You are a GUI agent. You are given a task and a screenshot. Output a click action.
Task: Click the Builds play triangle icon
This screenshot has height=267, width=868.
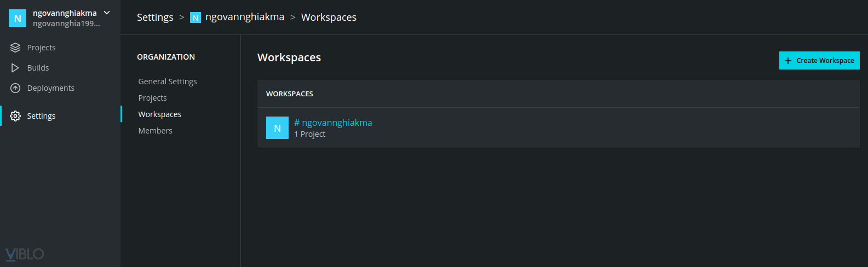(x=15, y=68)
